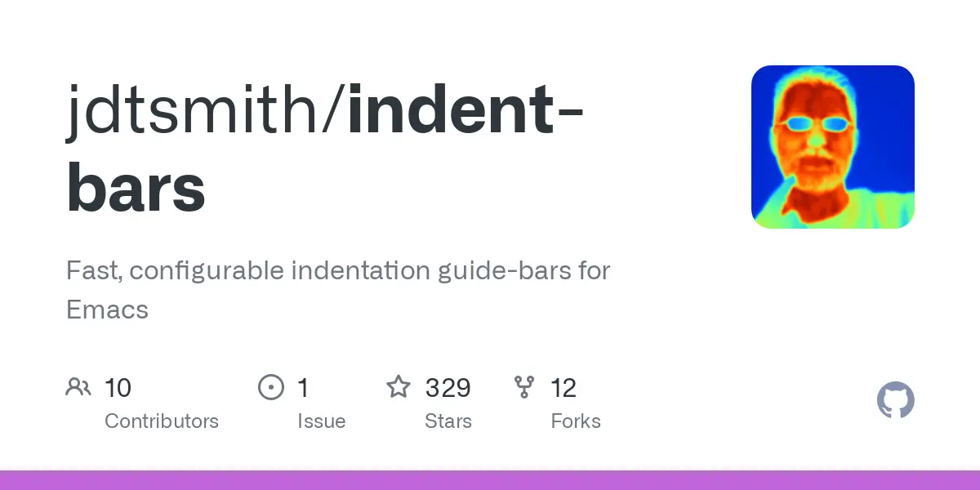Click the "Issue" label text

tap(321, 421)
